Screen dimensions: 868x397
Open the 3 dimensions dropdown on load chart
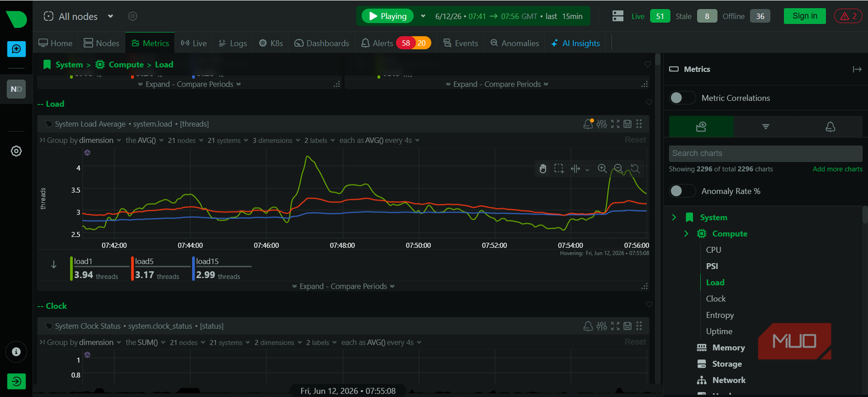[276, 140]
